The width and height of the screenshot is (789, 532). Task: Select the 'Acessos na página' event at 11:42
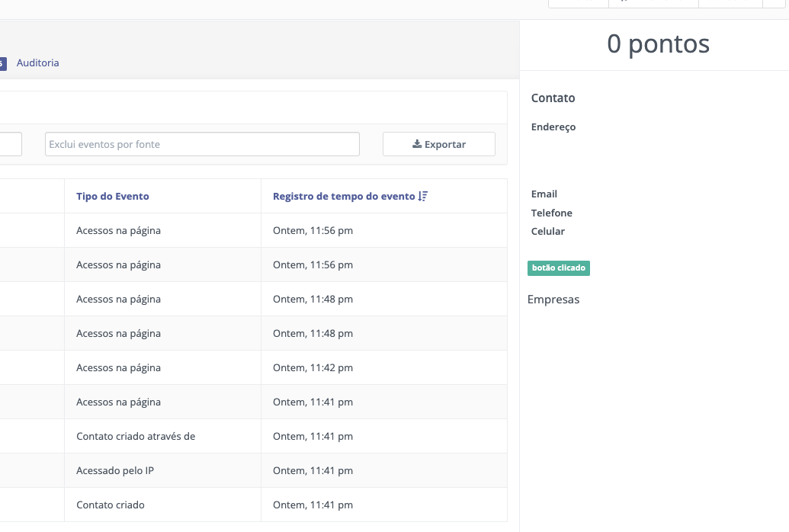117,367
